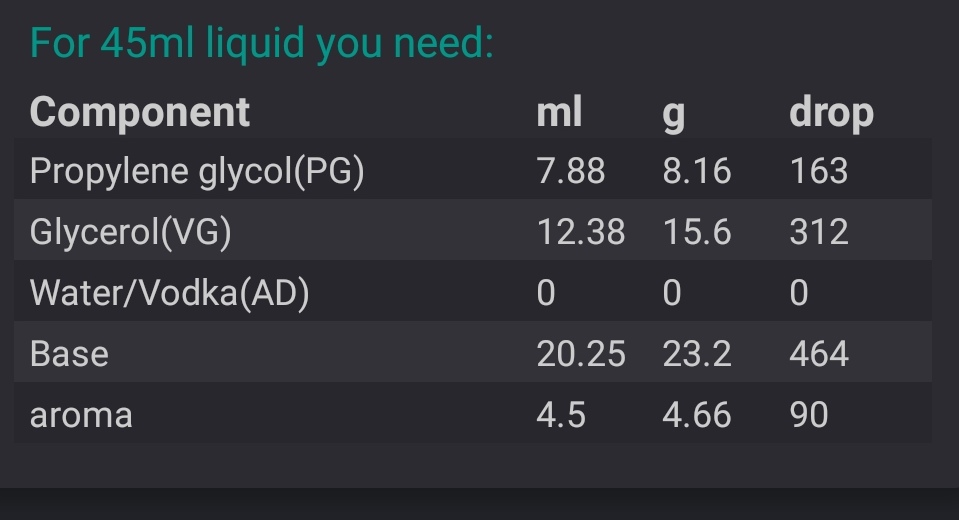Click the g column header
Viewport: 959px width, 520px height.
pos(673,115)
